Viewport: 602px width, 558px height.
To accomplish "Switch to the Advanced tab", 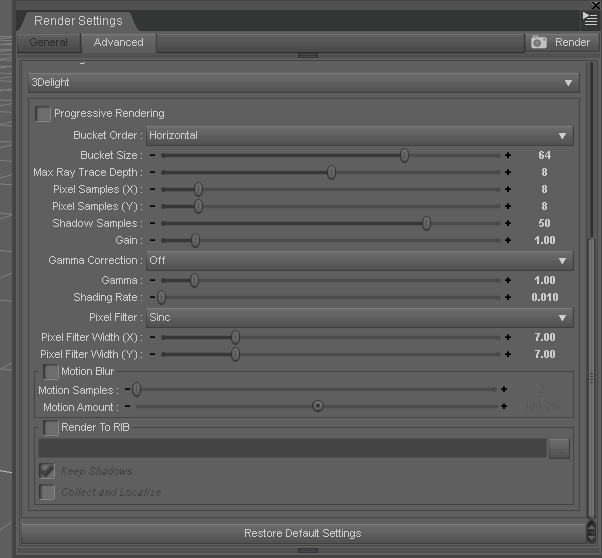I will pos(119,42).
